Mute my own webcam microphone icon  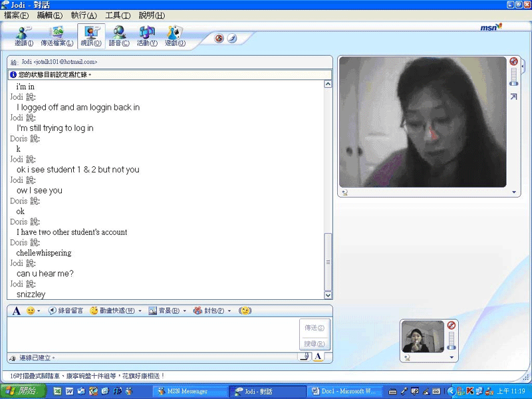(x=452, y=325)
